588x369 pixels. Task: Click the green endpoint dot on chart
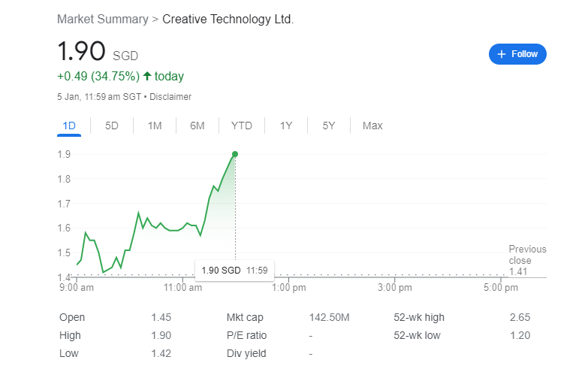235,154
